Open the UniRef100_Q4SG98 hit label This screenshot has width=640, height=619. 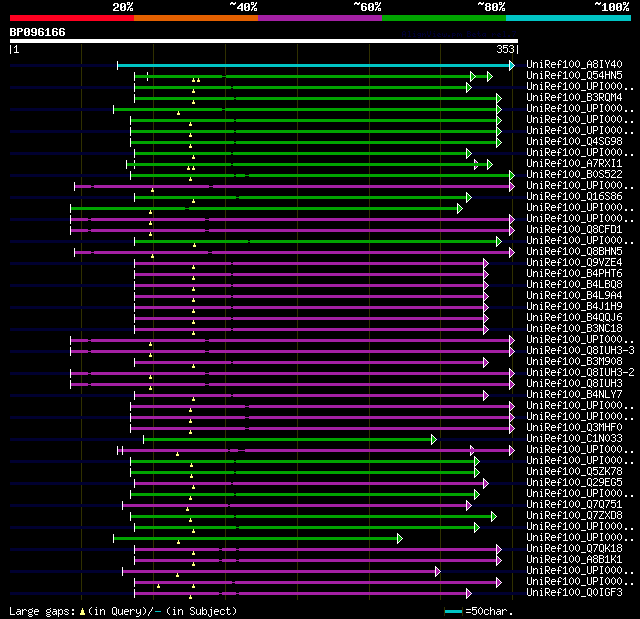574,142
